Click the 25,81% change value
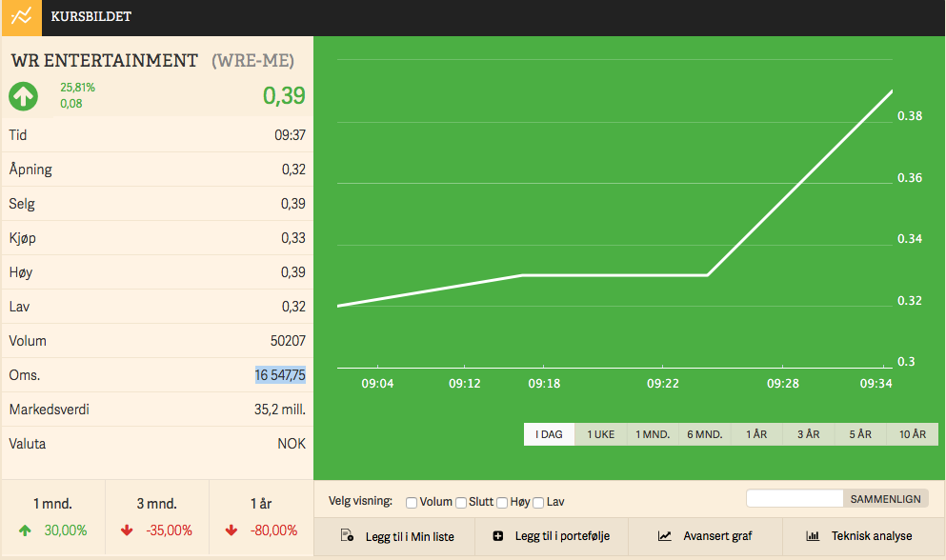 (x=78, y=88)
